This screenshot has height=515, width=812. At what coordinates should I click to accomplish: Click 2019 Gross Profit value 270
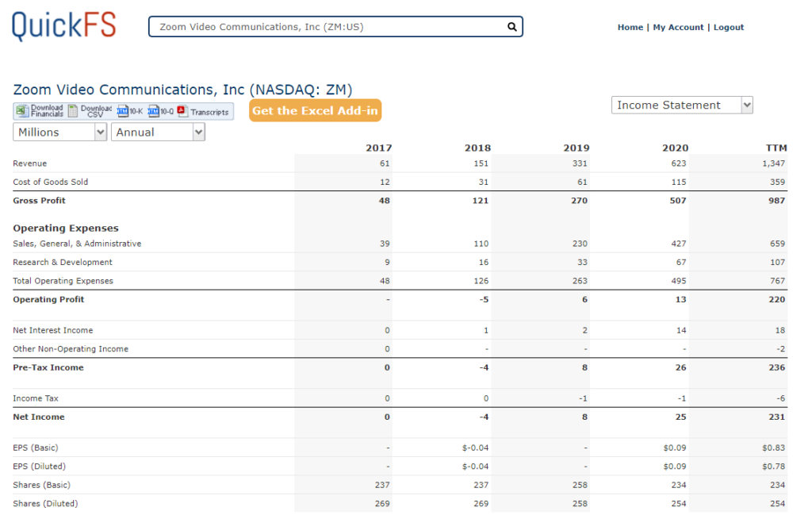click(x=579, y=201)
